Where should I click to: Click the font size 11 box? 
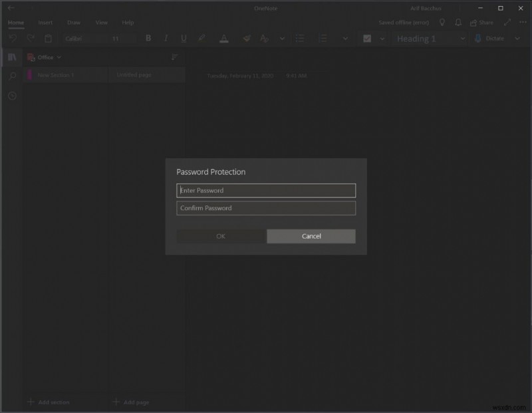[x=122, y=39]
